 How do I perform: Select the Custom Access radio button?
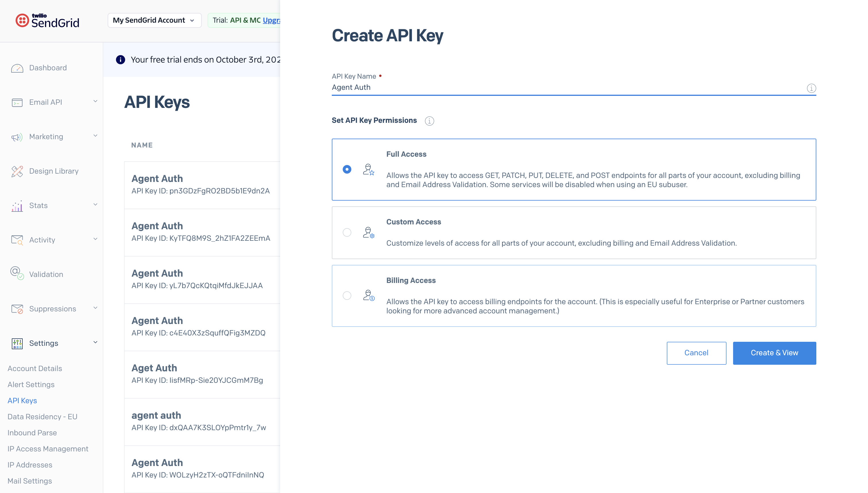(347, 233)
